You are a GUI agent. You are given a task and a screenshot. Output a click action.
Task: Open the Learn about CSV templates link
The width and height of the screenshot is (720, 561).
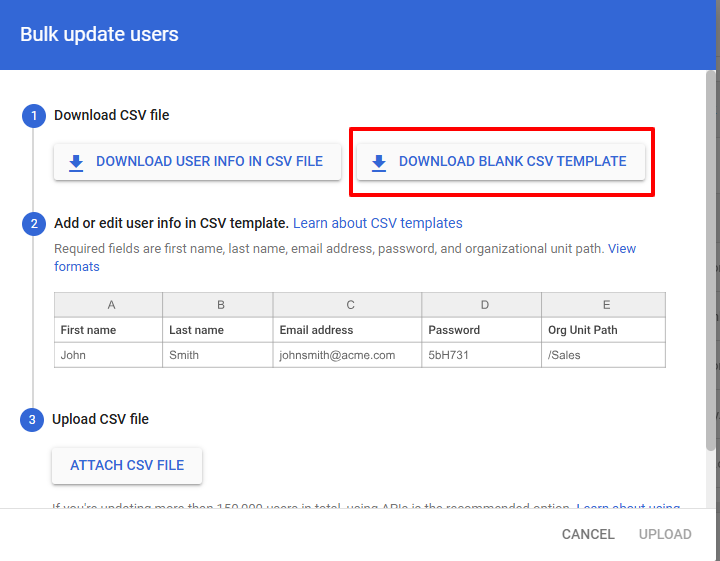click(x=377, y=223)
